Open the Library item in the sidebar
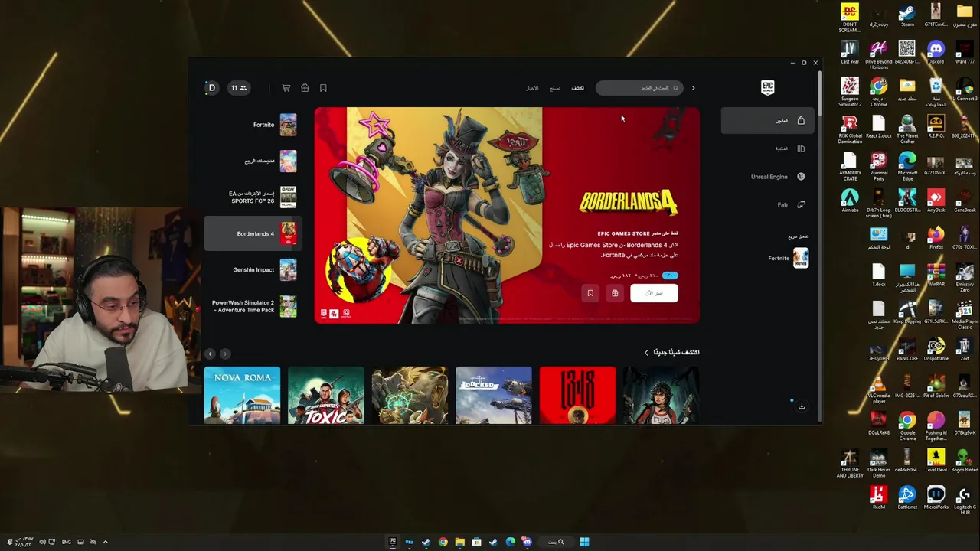 tap(768, 148)
